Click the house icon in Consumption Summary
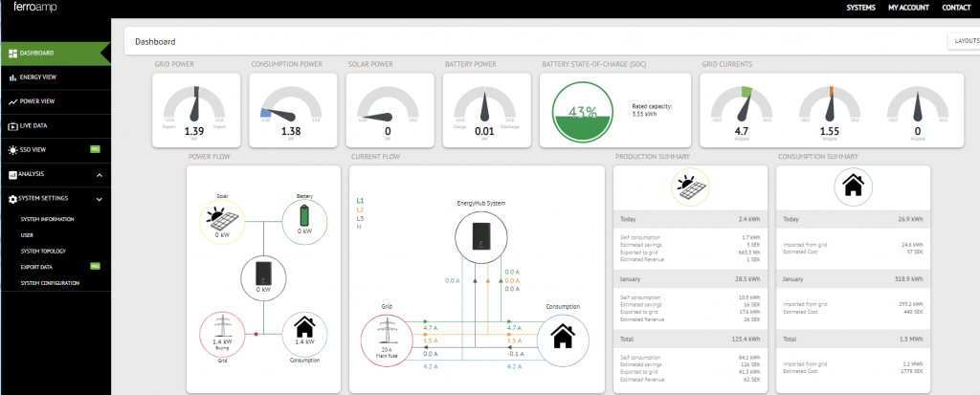 tap(853, 187)
